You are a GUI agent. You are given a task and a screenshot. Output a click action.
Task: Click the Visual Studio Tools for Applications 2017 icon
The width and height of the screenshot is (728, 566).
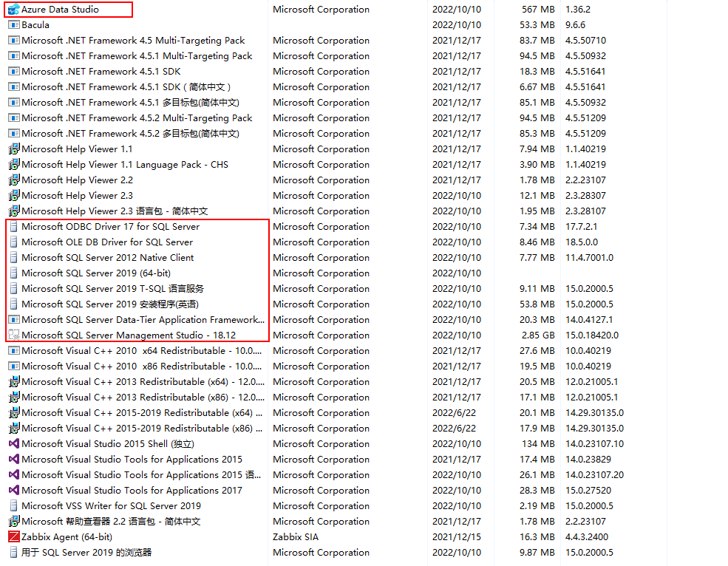pyautogui.click(x=14, y=491)
